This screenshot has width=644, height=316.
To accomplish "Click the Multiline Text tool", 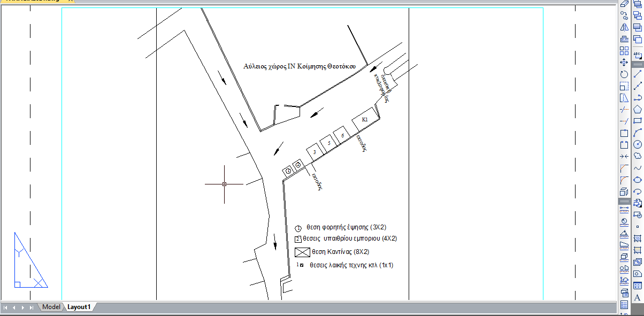I will coord(637,297).
